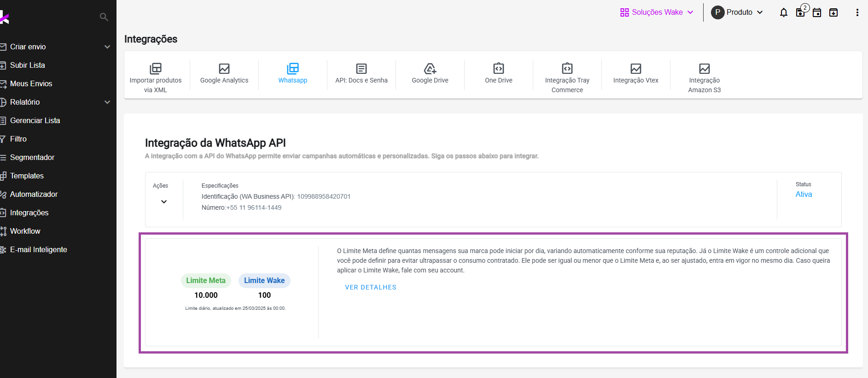Click the Whatsapp integration icon
This screenshot has height=378, width=868.
coord(293,69)
